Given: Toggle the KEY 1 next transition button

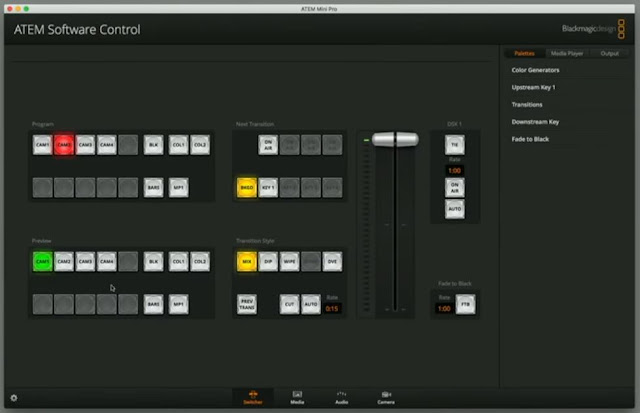Looking at the screenshot, I should coord(268,187).
